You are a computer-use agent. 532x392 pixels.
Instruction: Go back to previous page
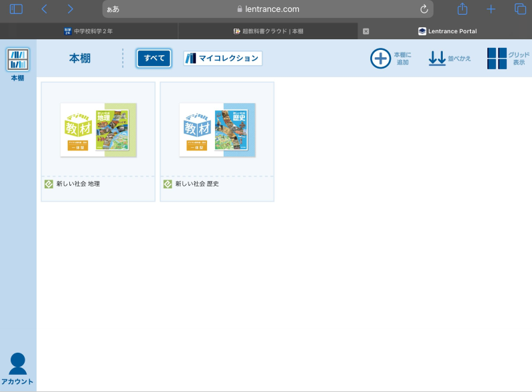[x=44, y=9]
